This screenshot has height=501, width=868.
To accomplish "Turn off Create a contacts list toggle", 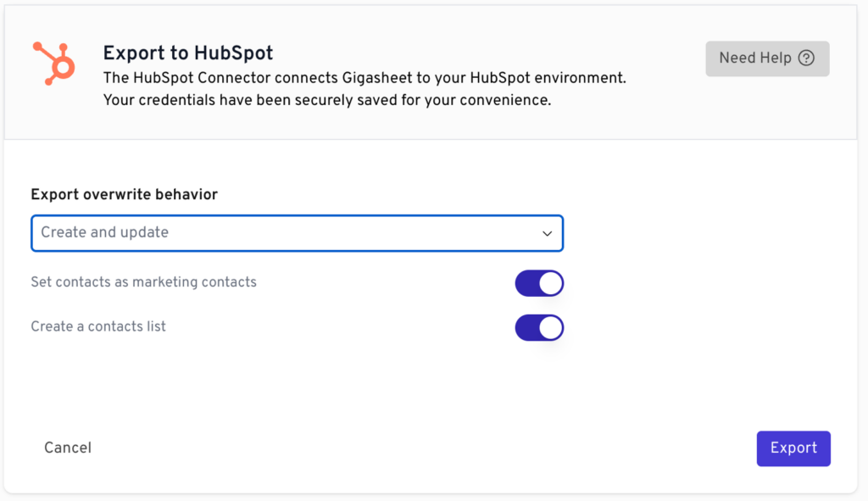I will point(539,327).
